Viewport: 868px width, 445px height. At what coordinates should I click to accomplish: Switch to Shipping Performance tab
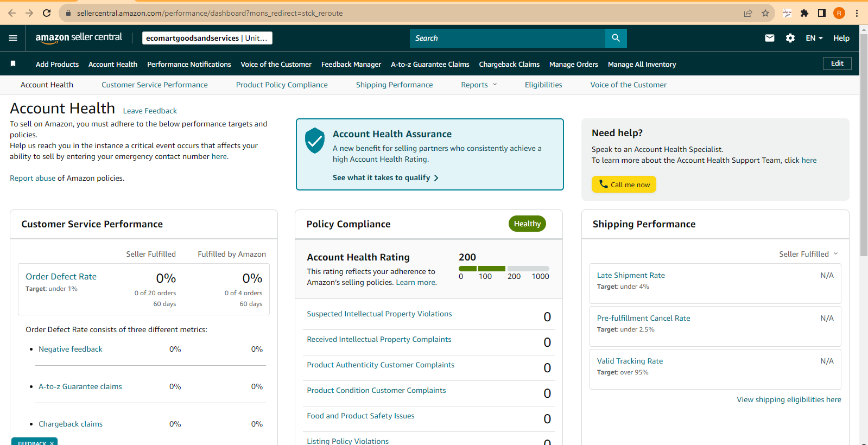click(x=395, y=85)
